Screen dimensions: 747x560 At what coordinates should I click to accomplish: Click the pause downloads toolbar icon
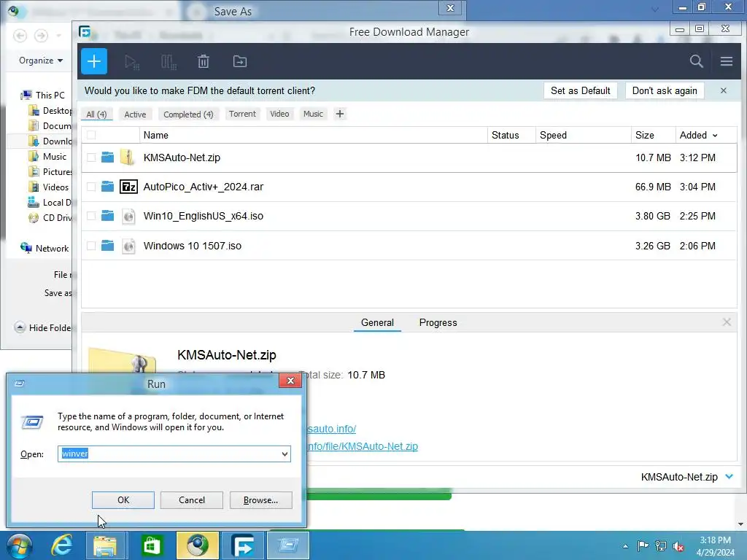pyautogui.click(x=169, y=62)
